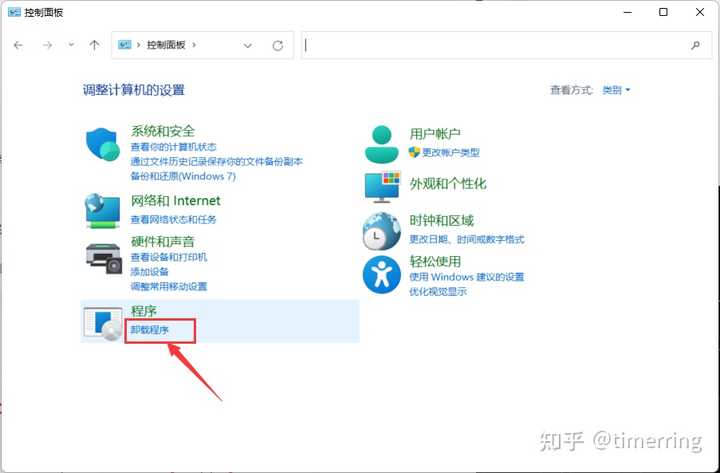Minimize the Control Panel window
The image size is (720, 473).
point(627,12)
